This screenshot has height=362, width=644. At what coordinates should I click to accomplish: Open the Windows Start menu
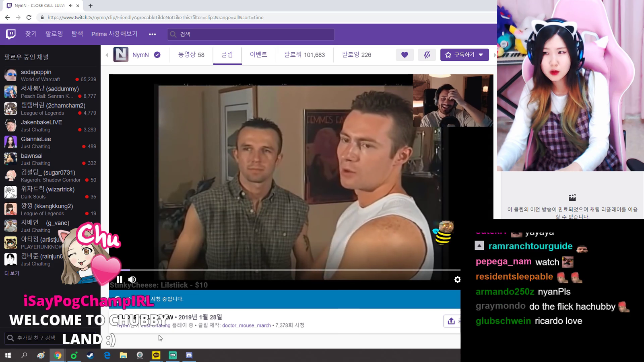tap(8, 355)
